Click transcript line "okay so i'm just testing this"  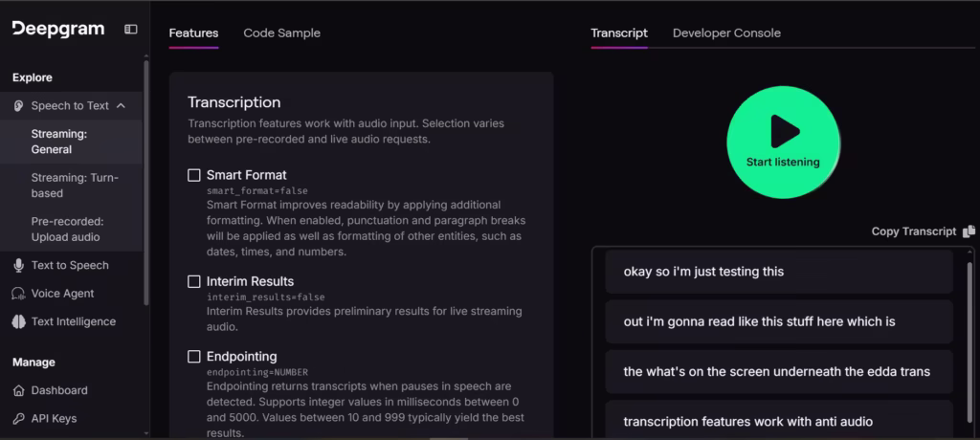tap(779, 272)
